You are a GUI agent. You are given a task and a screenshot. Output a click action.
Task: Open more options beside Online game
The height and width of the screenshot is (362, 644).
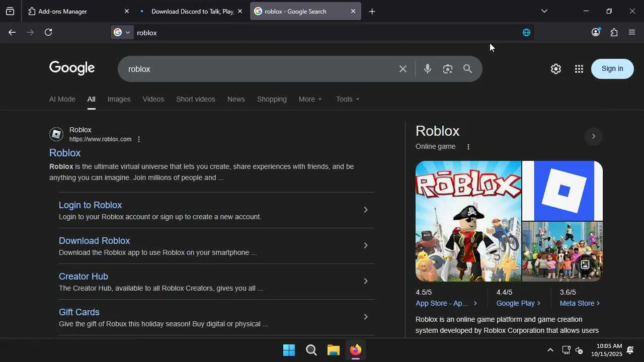coord(468,147)
